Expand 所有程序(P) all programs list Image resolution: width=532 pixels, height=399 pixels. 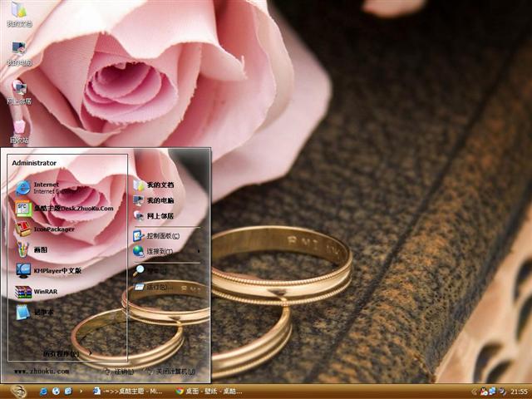pyautogui.click(x=67, y=353)
